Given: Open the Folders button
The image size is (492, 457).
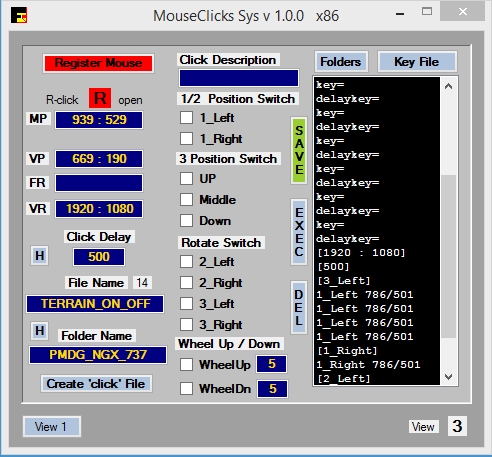Looking at the screenshot, I should pos(341,62).
